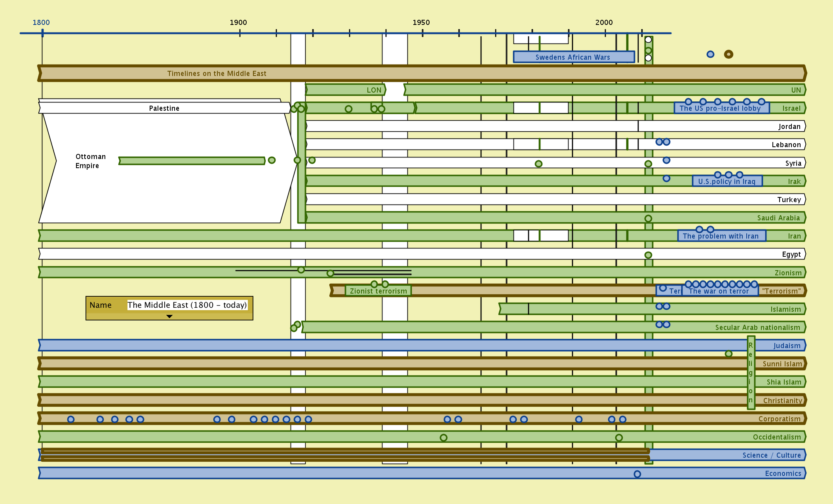Open 'The problem with Iran' box

(721, 236)
